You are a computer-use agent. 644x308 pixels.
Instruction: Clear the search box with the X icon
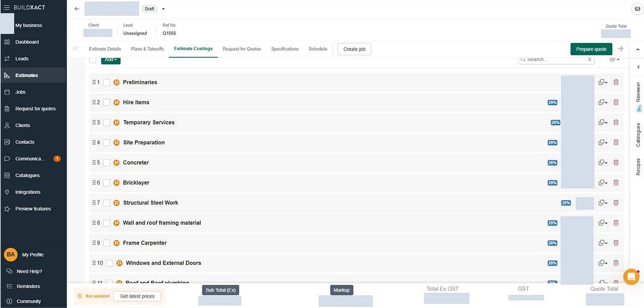tap(590, 59)
